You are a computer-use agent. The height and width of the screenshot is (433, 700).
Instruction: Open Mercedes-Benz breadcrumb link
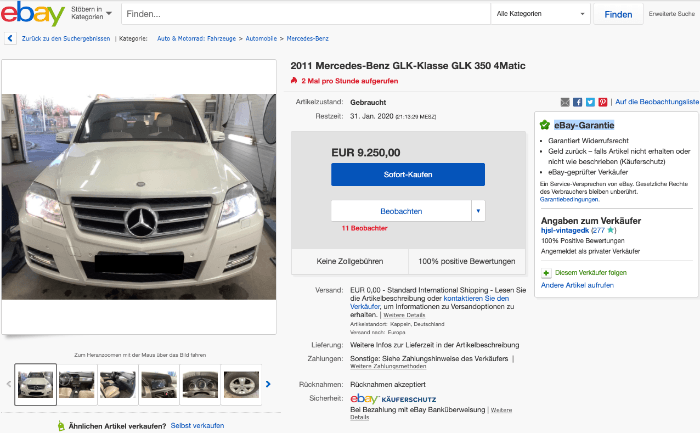click(308, 38)
